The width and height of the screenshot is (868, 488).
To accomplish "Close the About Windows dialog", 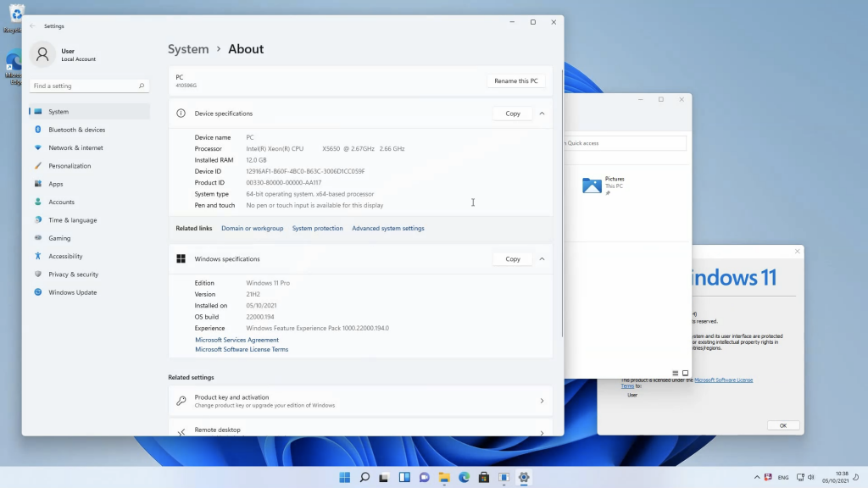I will 797,251.
